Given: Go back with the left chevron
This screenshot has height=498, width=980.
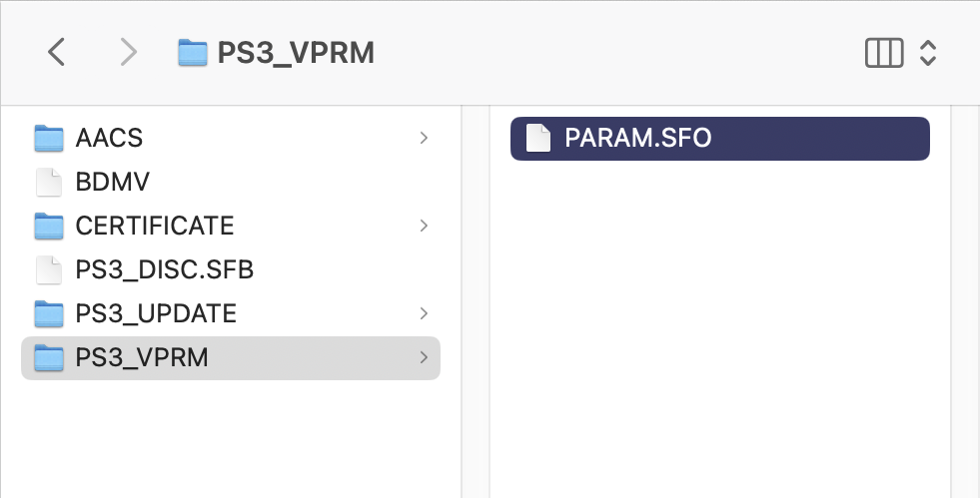Looking at the screenshot, I should [x=56, y=52].
